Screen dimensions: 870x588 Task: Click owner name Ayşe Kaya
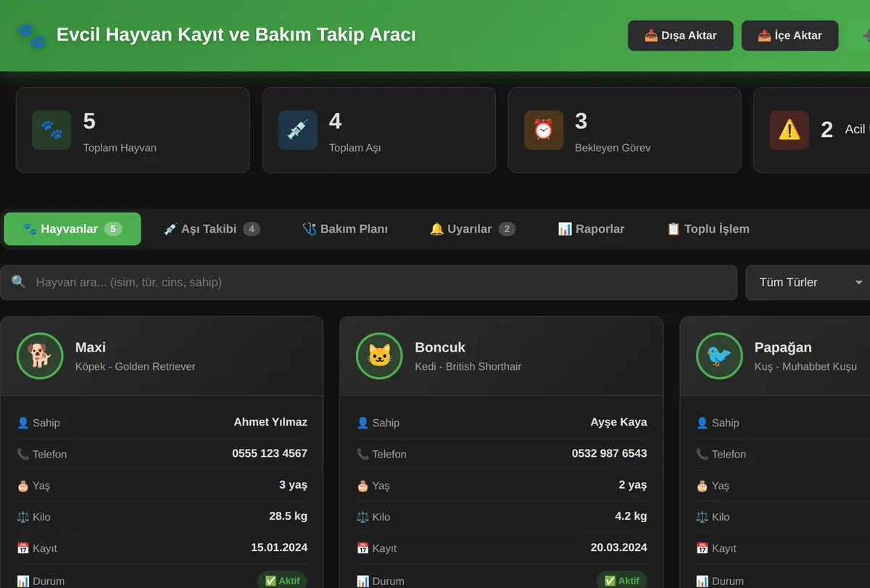(x=618, y=422)
